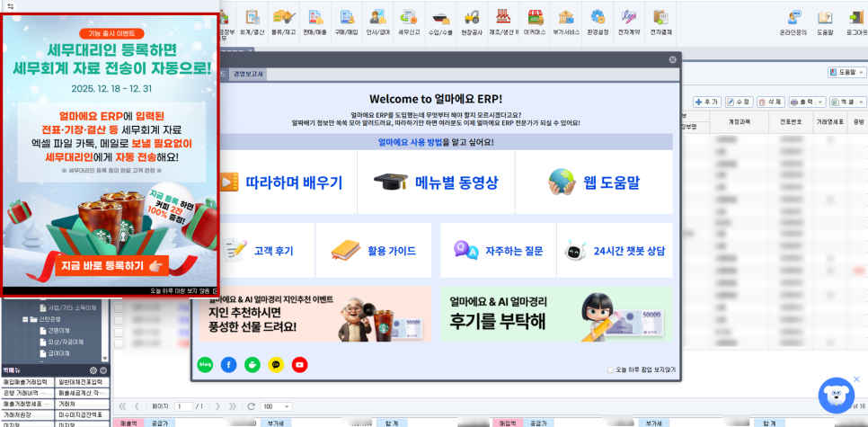Open the 엑셀 export dropdown arrow
This screenshot has width=868, height=427.
click(x=861, y=102)
